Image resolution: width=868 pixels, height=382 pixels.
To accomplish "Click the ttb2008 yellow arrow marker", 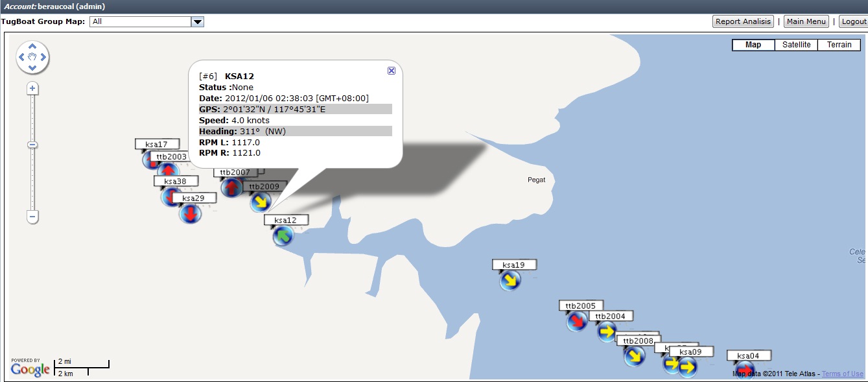I will (635, 355).
